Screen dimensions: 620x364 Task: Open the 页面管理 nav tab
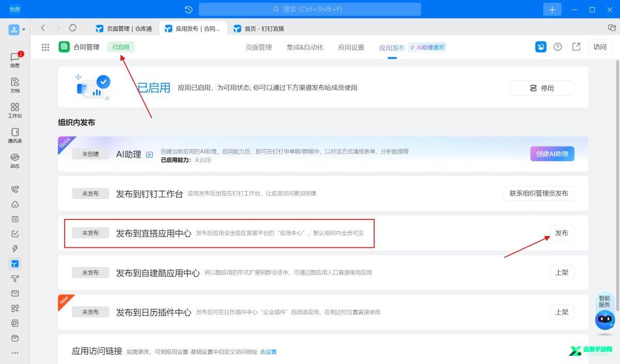[x=258, y=48]
